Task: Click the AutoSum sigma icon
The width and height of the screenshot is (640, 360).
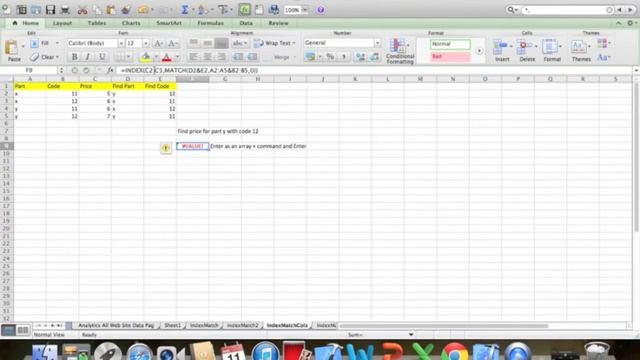Action: 184,9
